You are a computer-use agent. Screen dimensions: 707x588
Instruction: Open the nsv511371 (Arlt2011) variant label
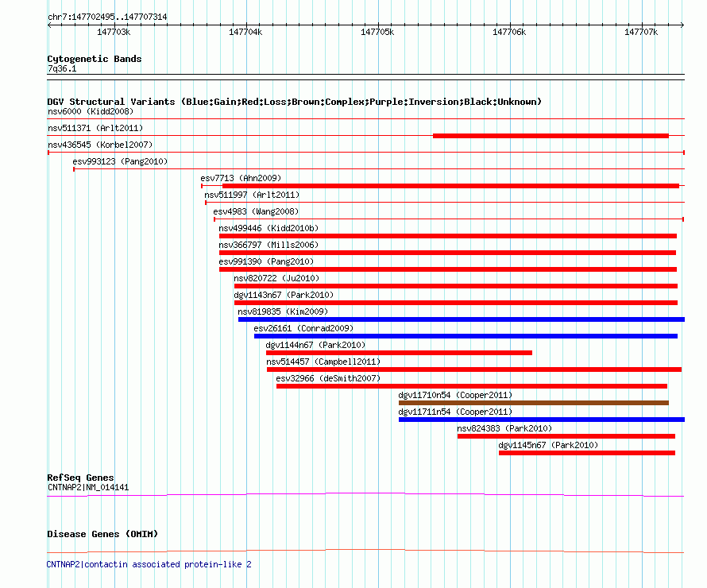click(x=95, y=128)
